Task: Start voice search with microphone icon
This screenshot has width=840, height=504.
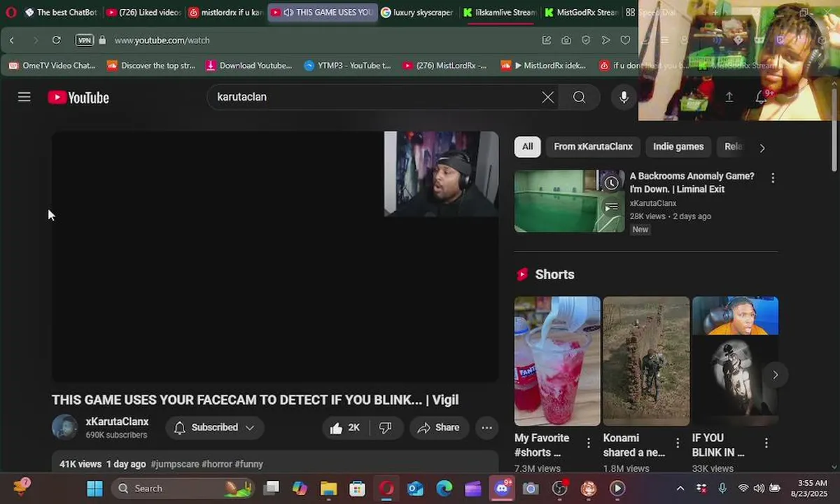Action: [x=624, y=97]
